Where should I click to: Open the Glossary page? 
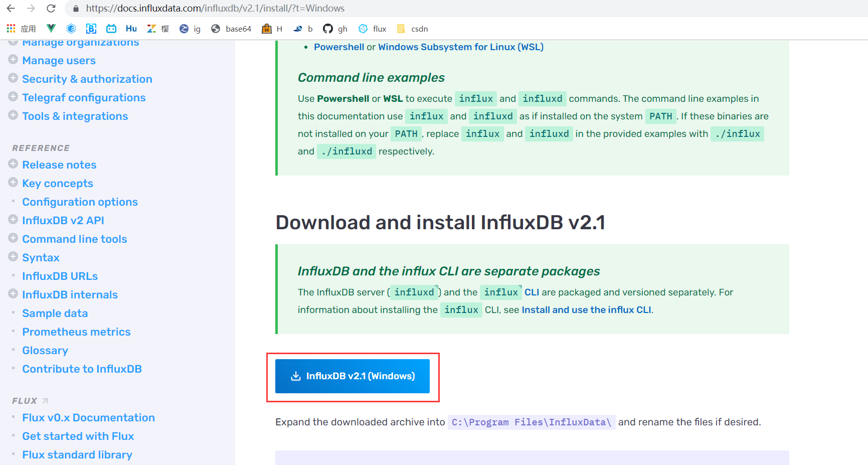(45, 350)
